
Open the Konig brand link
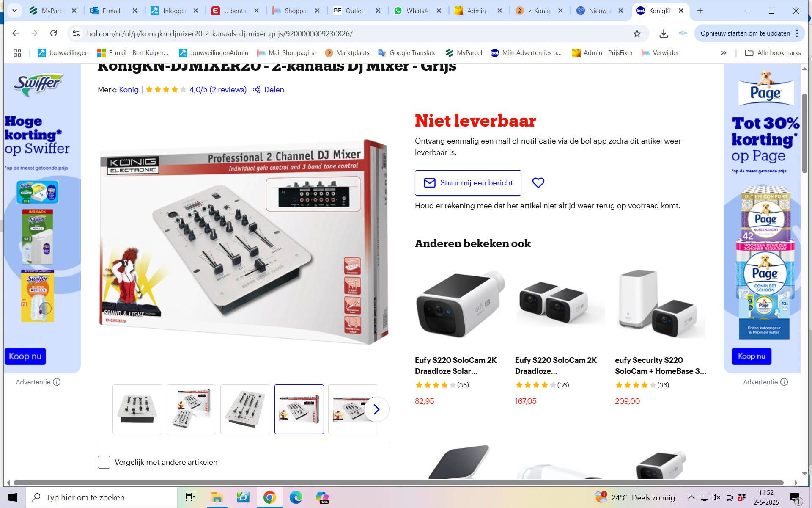point(129,90)
